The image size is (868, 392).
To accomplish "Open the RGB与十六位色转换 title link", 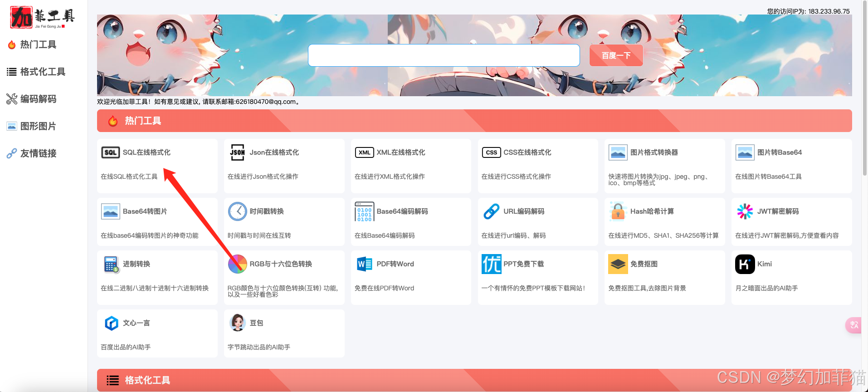I will 281,264.
